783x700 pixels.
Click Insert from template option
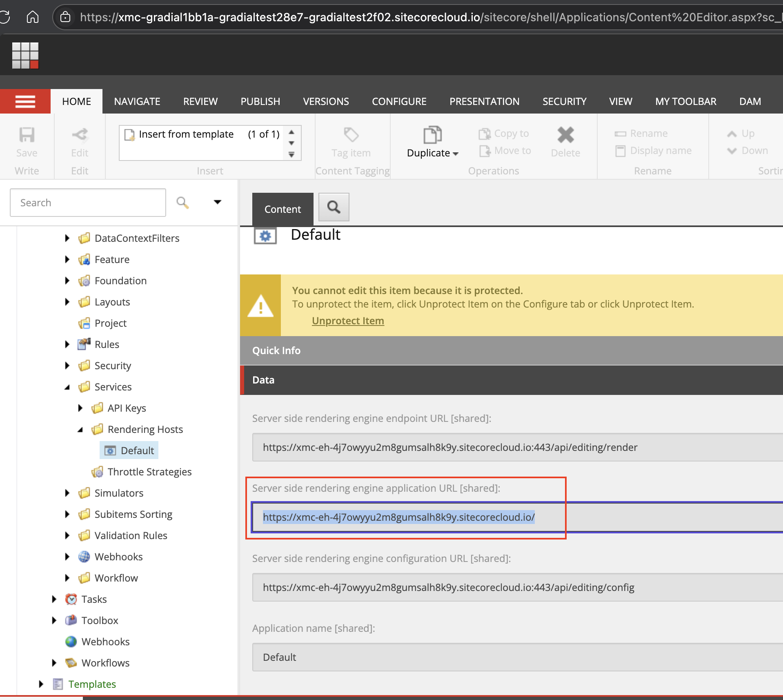click(186, 134)
